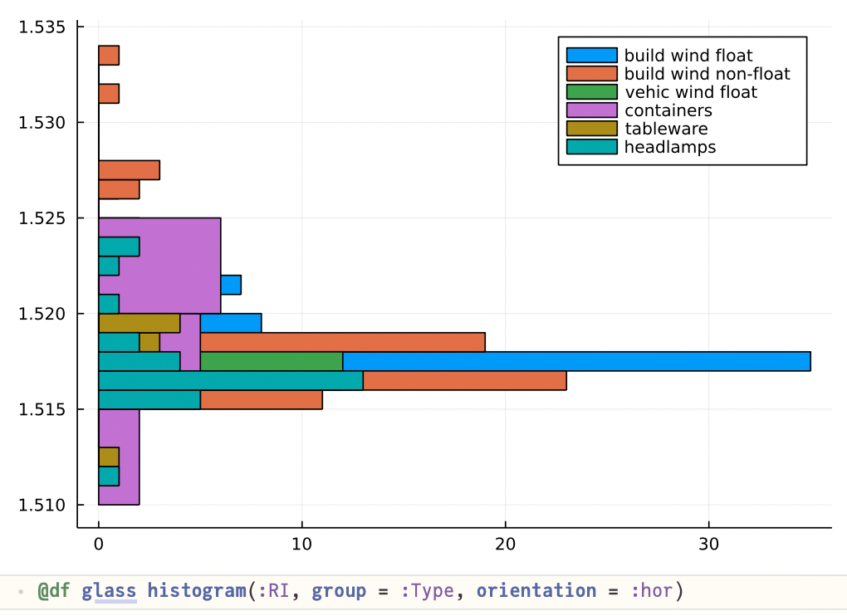Click the legend label 'vehic wind float'
Screen dimensions: 847x616
coord(691,92)
